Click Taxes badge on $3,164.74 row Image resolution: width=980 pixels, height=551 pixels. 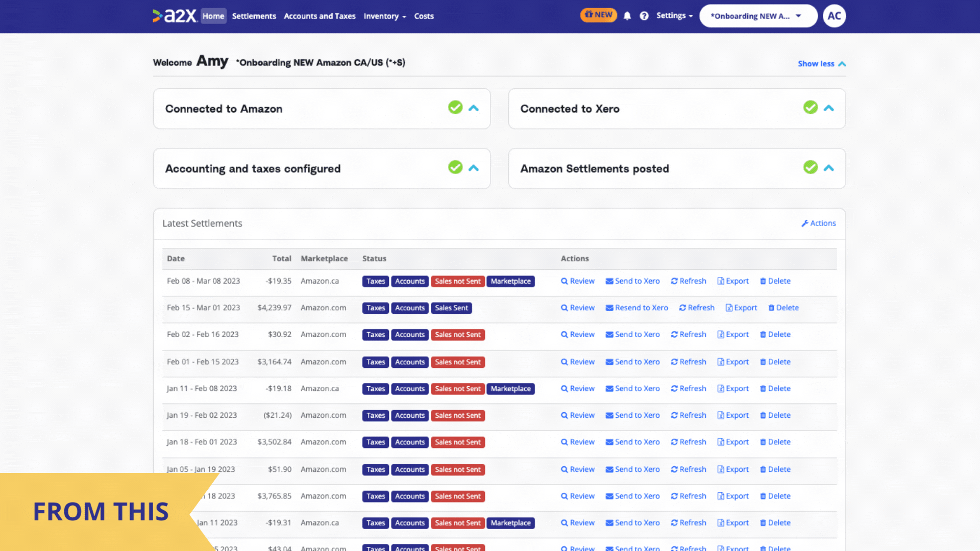376,362
